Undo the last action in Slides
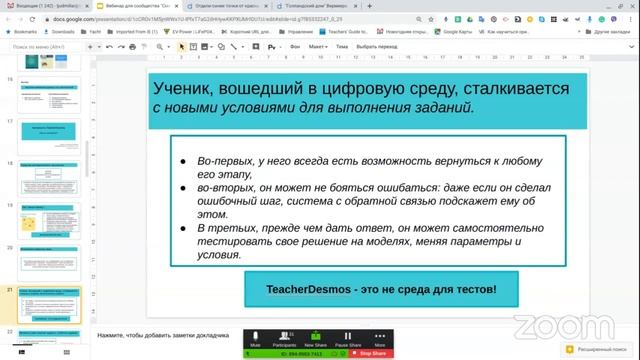 (109, 47)
